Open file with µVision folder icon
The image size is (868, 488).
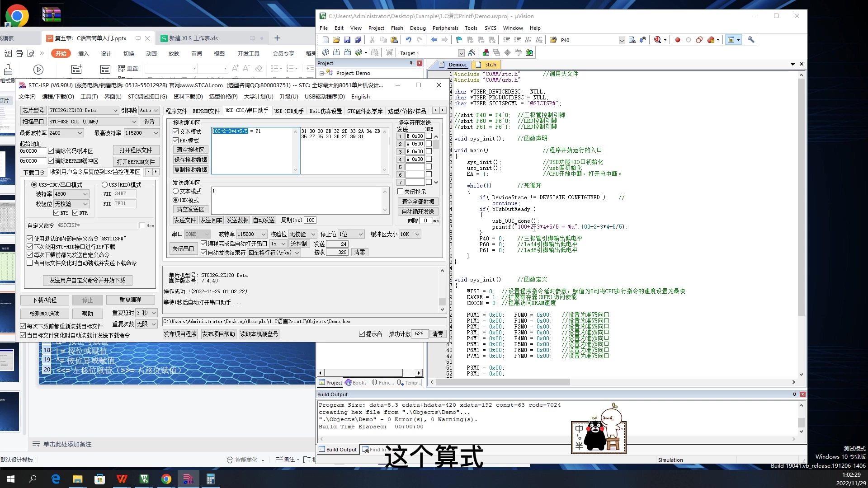[x=336, y=40]
